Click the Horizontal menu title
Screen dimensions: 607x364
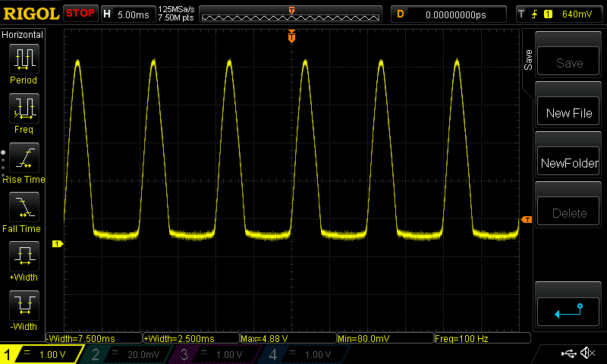(22, 34)
